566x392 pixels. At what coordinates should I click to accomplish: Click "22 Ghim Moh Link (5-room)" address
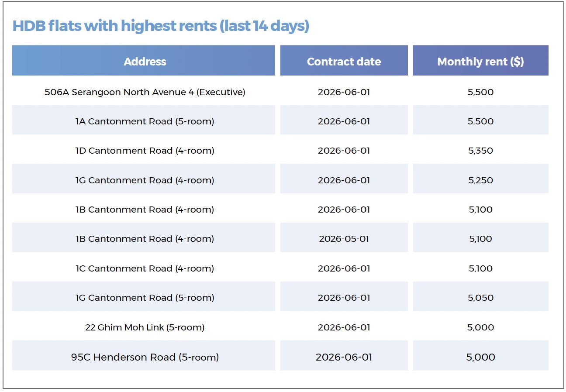[145, 327]
